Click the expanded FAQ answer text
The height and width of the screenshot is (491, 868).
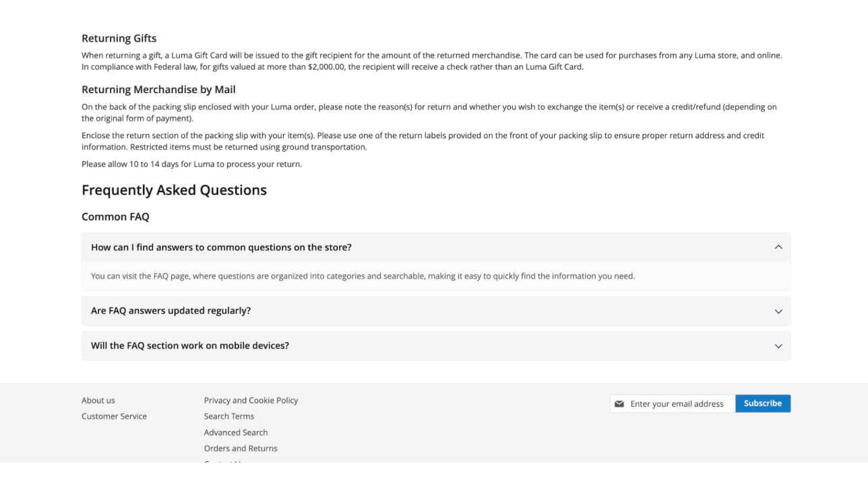(x=363, y=276)
